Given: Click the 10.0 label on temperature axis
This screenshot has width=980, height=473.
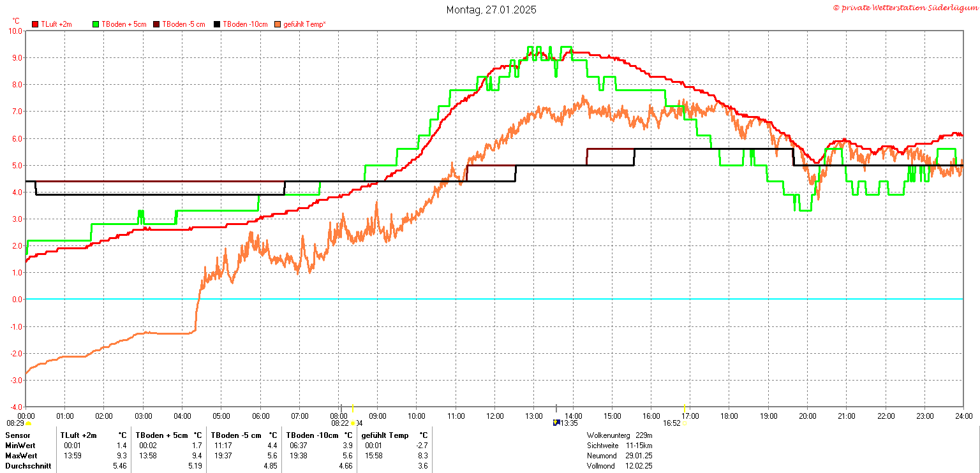Looking at the screenshot, I should (15, 31).
